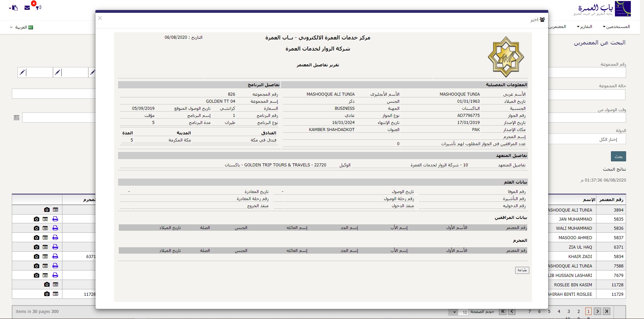
Task: Click profession value BUSINESS
Action: click(344, 108)
